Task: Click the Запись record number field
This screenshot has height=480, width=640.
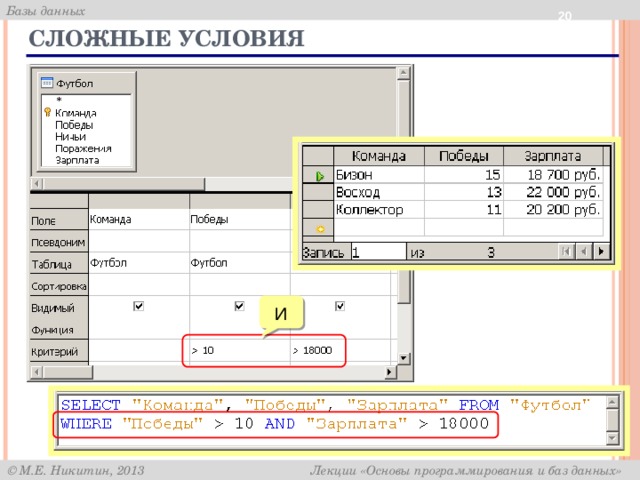Action: 378,253
